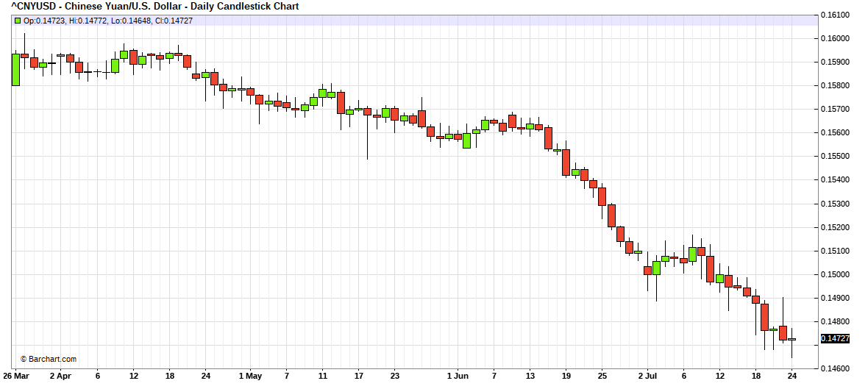Click the 13 date label in June
Image resolution: width=868 pixels, height=389 pixels.
[530, 375]
